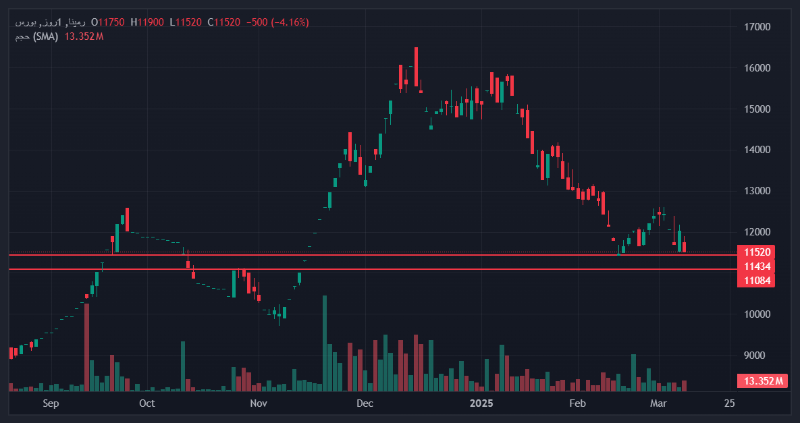Select the open value O11750

tap(108, 22)
